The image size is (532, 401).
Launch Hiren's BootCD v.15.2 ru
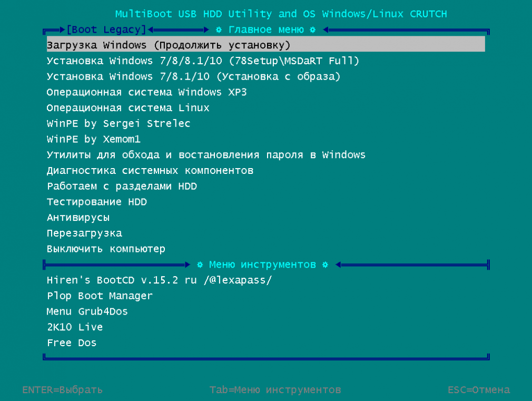[159, 280]
